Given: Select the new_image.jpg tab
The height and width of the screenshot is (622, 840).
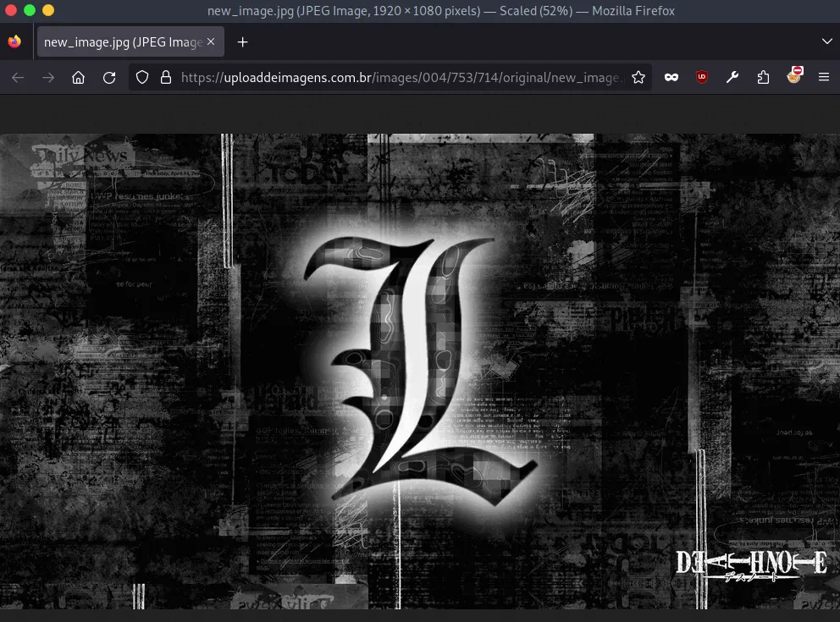Looking at the screenshot, I should [123, 41].
